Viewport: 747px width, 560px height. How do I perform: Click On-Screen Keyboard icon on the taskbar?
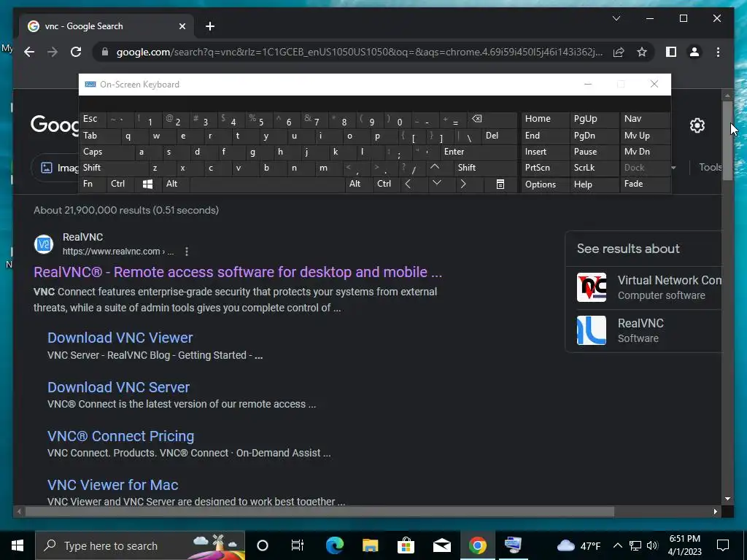point(513,545)
